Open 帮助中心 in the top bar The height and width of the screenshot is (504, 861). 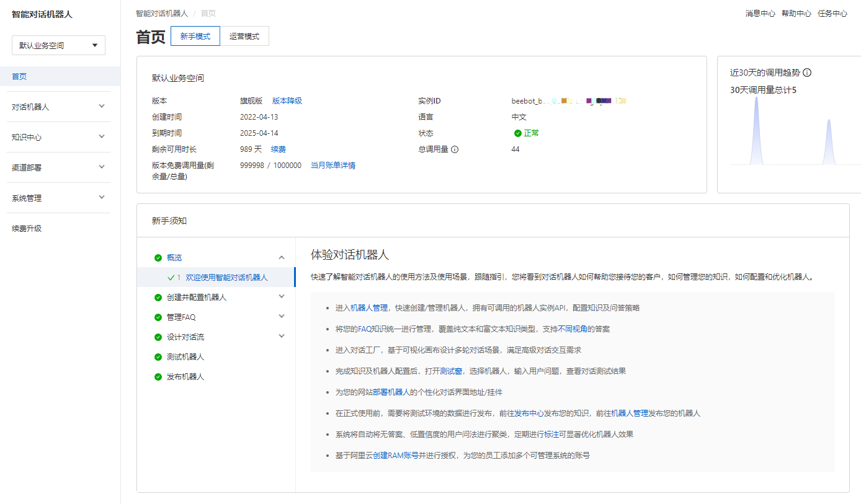click(796, 14)
